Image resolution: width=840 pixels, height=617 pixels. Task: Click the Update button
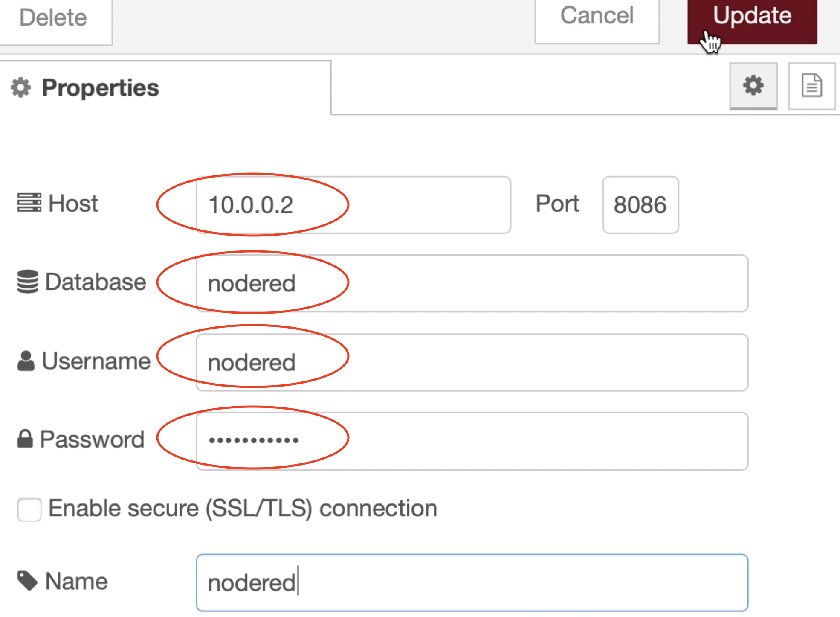tap(752, 17)
